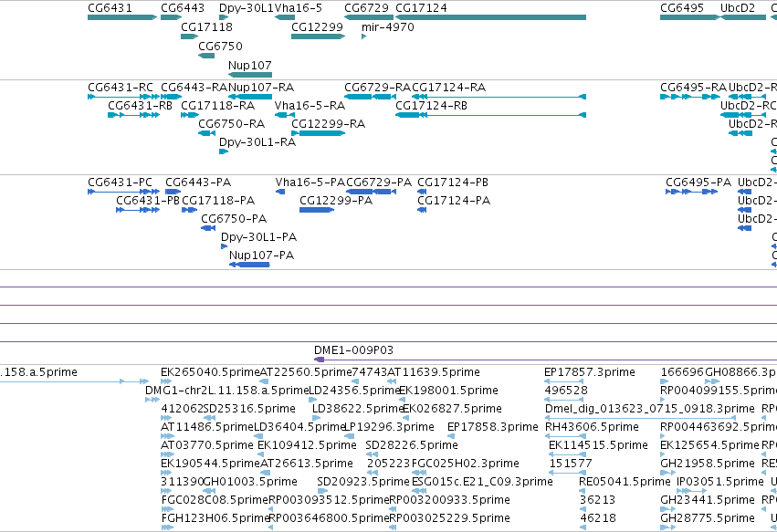The width and height of the screenshot is (777, 532).
Task: Click protein CG6495-PA
Action: [692, 192]
